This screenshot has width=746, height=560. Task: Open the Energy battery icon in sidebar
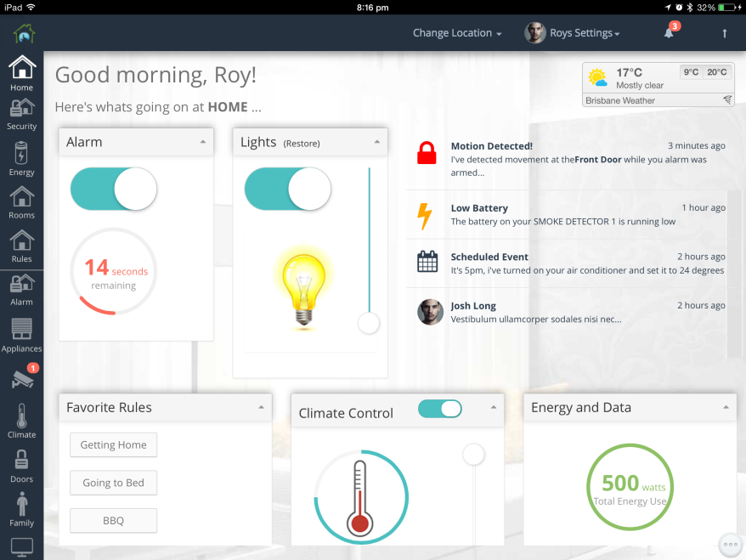(x=22, y=159)
